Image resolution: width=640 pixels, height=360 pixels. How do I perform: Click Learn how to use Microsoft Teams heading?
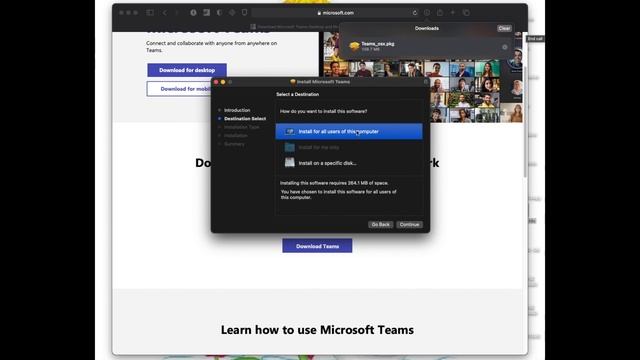pos(317,330)
